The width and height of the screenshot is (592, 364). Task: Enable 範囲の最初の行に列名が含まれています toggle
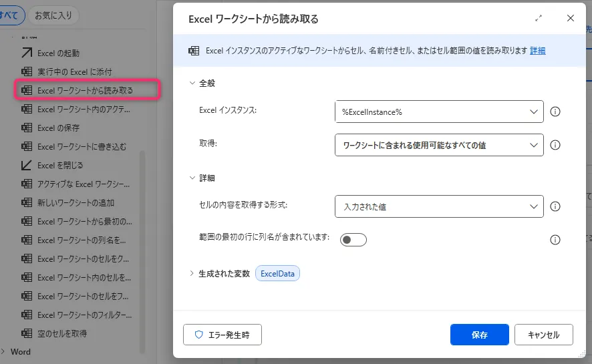coord(353,240)
